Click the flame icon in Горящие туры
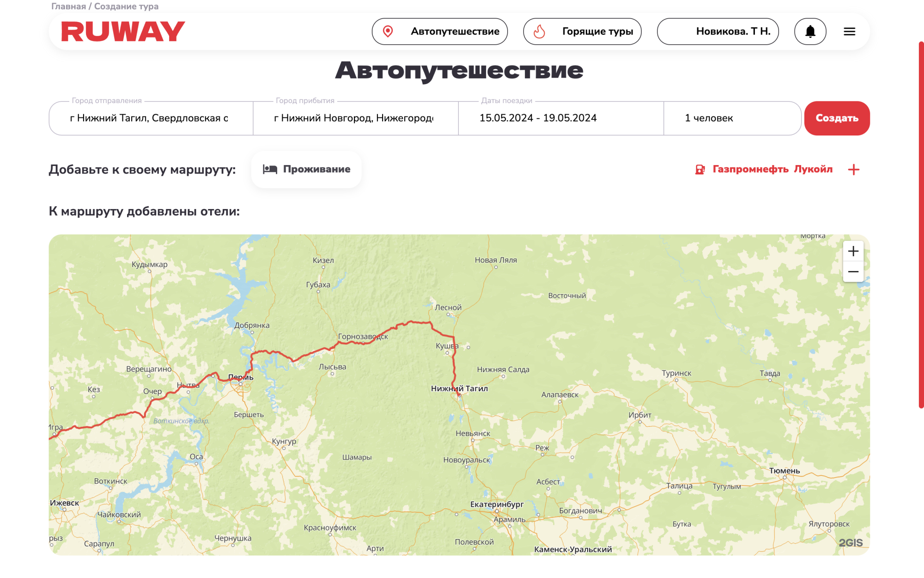Viewport: 924px width, 578px height. pyautogui.click(x=539, y=31)
